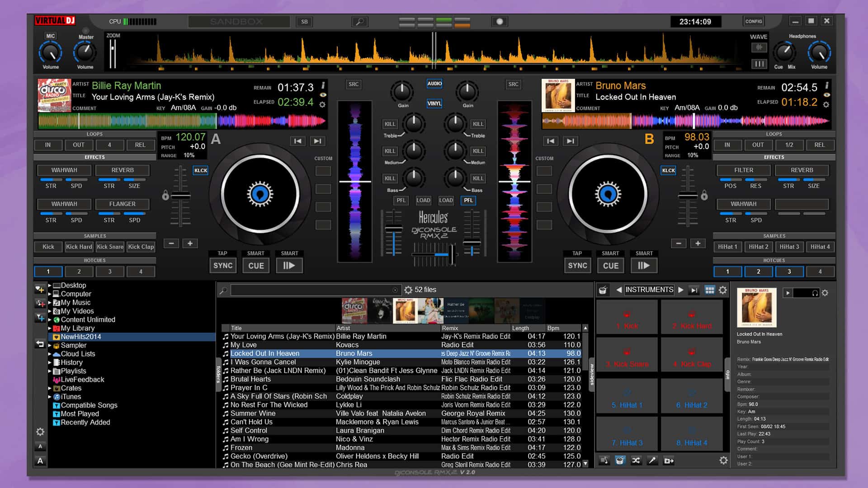Viewport: 868px width, 488px height.
Task: Expand the Playlists folder
Action: [x=50, y=371]
